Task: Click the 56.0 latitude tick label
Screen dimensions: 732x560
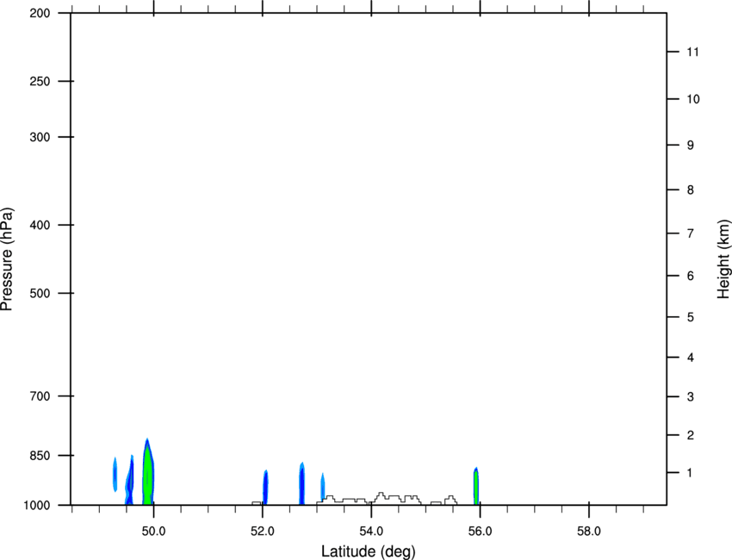Action: [x=480, y=532]
